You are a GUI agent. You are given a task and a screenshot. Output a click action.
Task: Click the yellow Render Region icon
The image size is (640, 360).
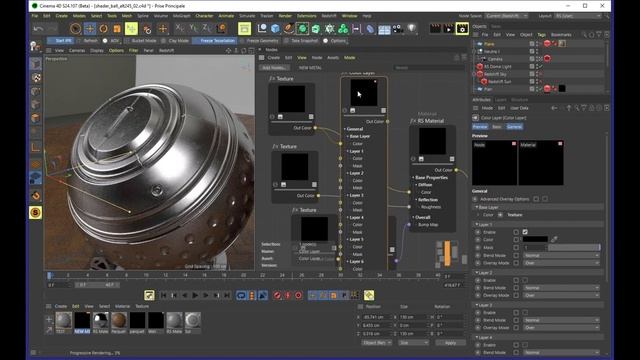244,29
